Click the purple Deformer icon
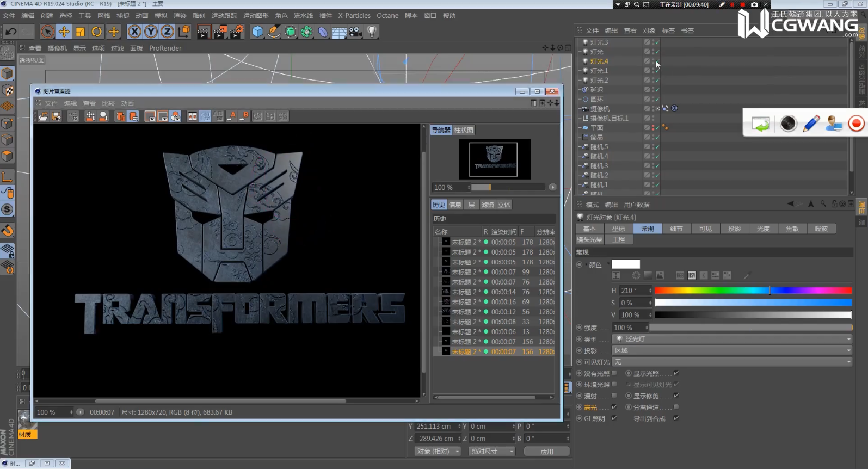This screenshot has width=868, height=469. pyautogui.click(x=323, y=32)
